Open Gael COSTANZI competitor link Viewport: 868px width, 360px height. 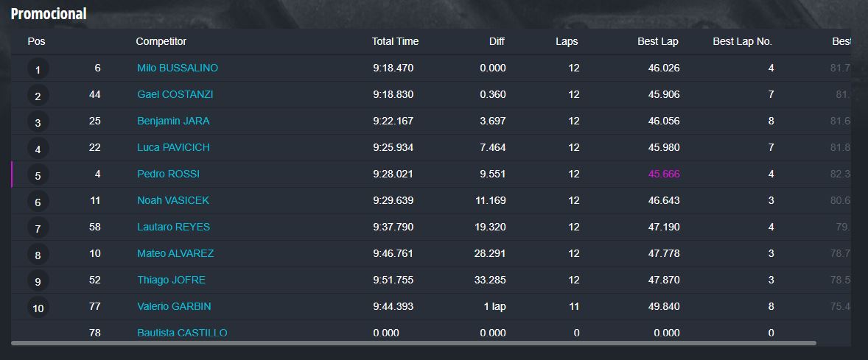coord(175,94)
